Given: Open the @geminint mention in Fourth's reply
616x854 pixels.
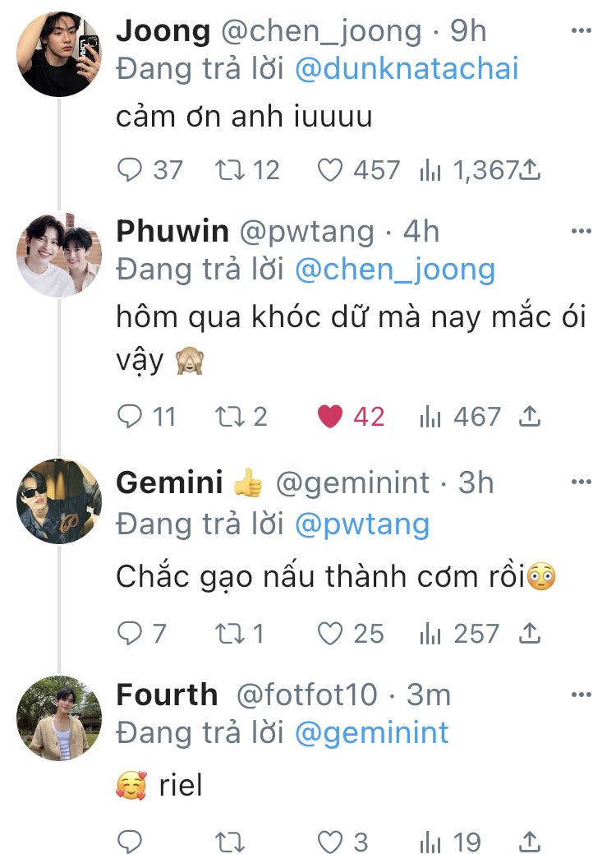Looking at the screenshot, I should coord(370,732).
